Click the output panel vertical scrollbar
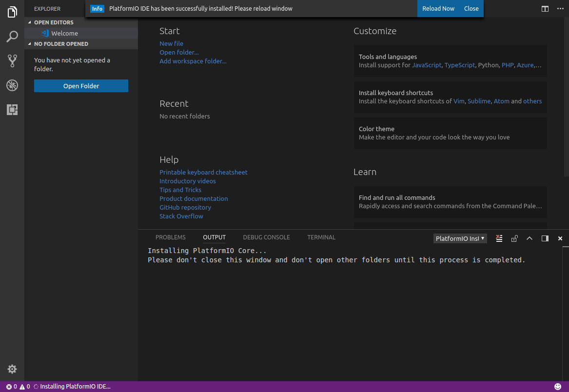Image resolution: width=569 pixels, height=392 pixels. 566,314
